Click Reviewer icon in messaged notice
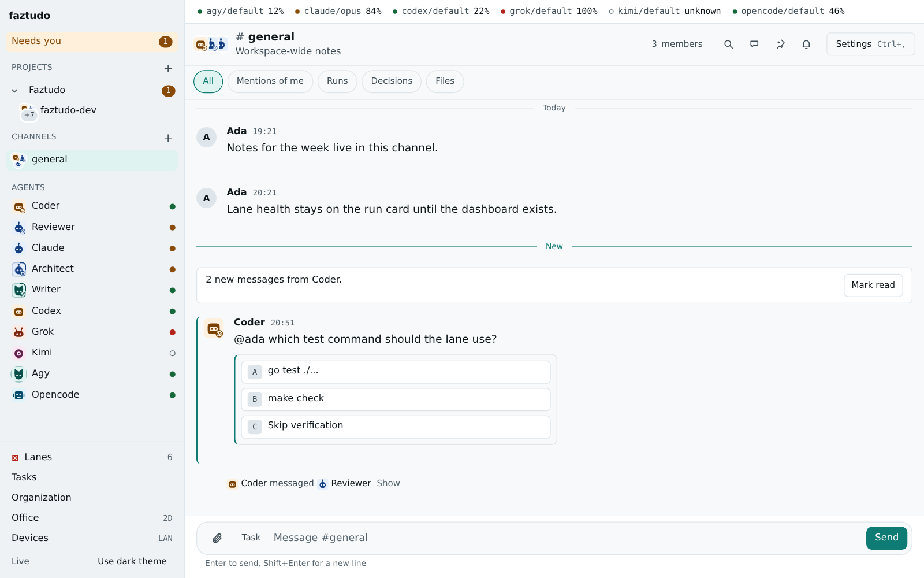The image size is (924, 578). [323, 484]
